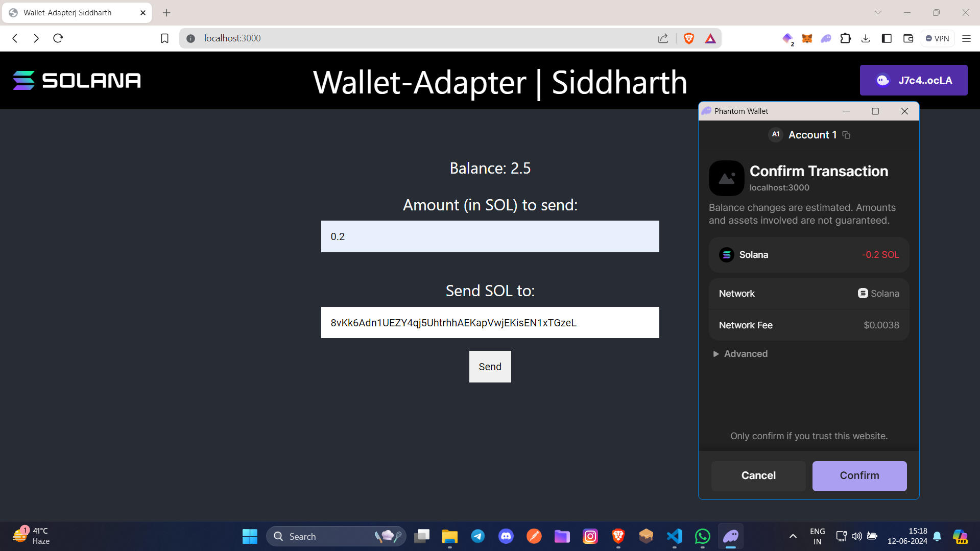The image size is (980, 551).
Task: Close the Wallet-Adapter tab
Action: 142,13
